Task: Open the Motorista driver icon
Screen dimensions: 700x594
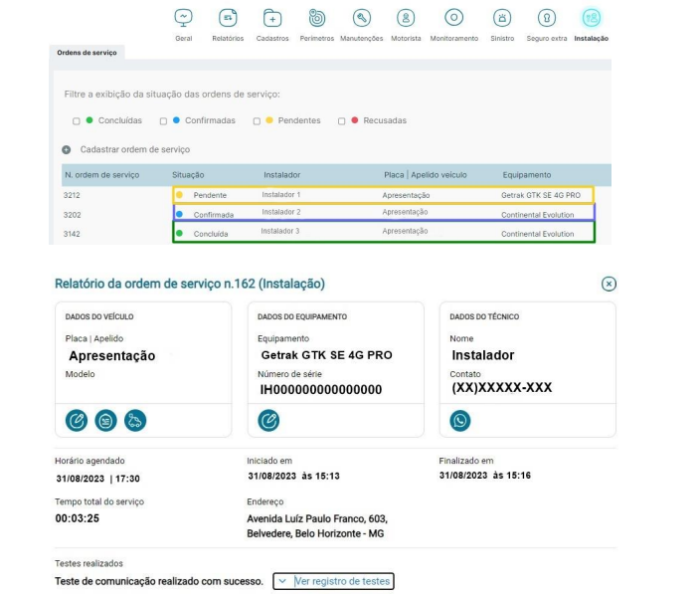Action: coord(406,18)
